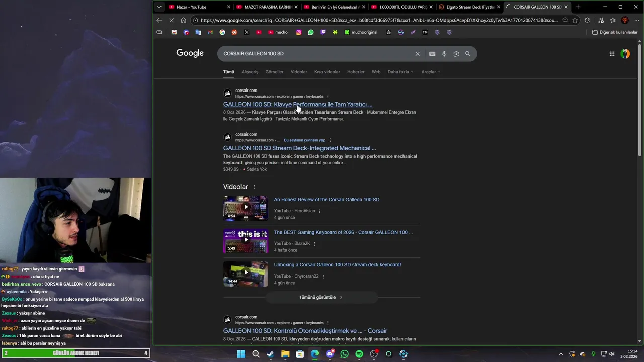
Task: Open the Windows Start menu
Action: click(241, 354)
